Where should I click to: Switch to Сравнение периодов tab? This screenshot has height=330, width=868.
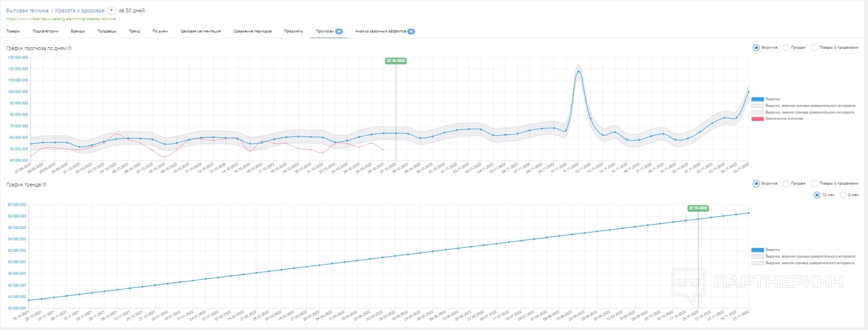pyautogui.click(x=253, y=31)
